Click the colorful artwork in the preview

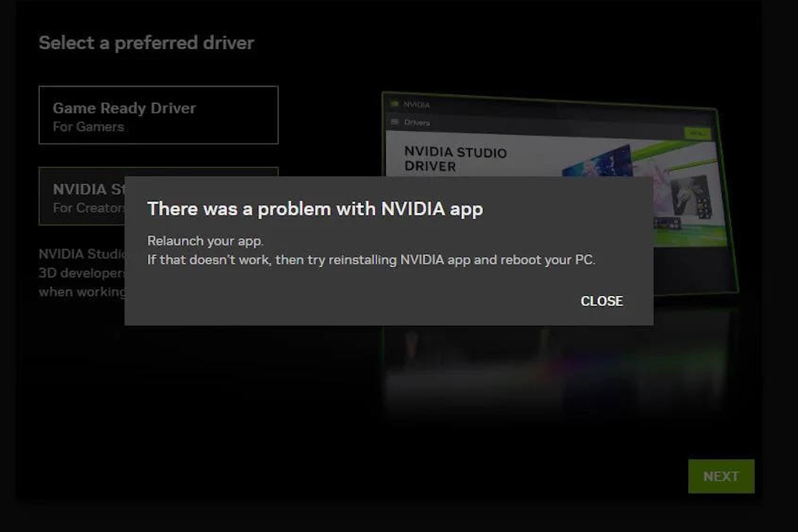pos(598,163)
